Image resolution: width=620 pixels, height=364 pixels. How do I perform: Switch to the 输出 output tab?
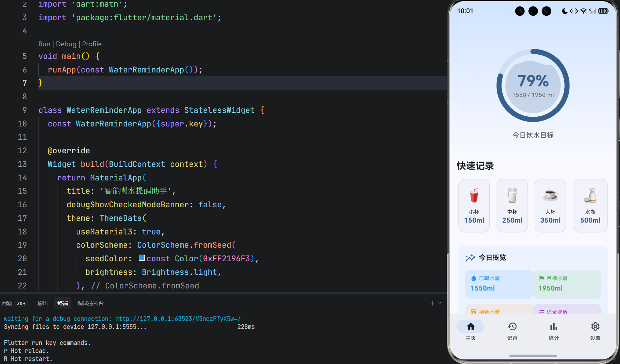[x=43, y=303]
